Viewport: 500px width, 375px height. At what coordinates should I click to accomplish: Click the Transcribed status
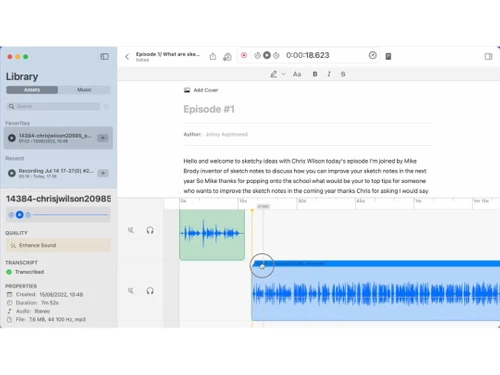point(25,272)
